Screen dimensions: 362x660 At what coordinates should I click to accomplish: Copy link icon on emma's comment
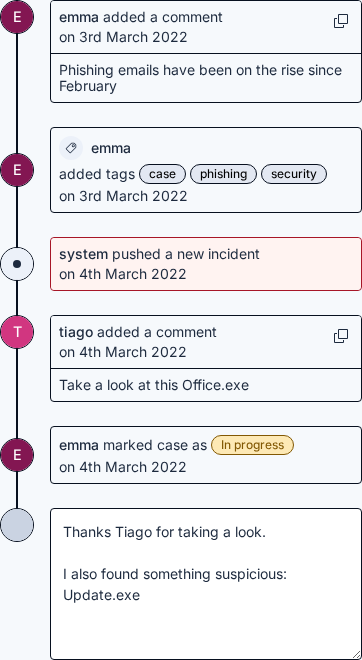point(341,21)
